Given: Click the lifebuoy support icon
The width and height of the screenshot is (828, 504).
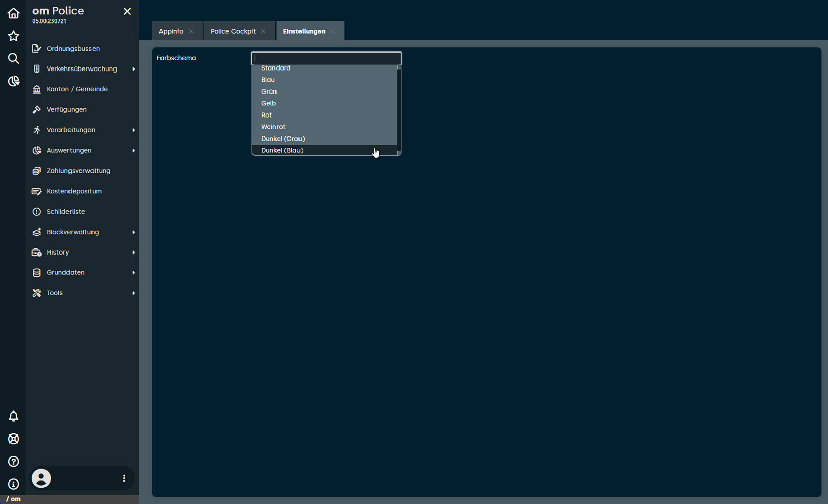Looking at the screenshot, I should click(x=13, y=439).
